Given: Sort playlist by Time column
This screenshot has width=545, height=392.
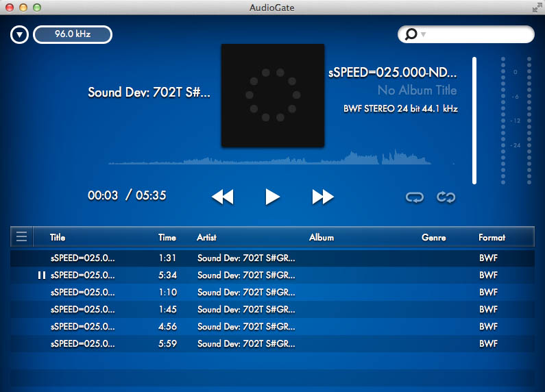Looking at the screenshot, I should tap(167, 238).
